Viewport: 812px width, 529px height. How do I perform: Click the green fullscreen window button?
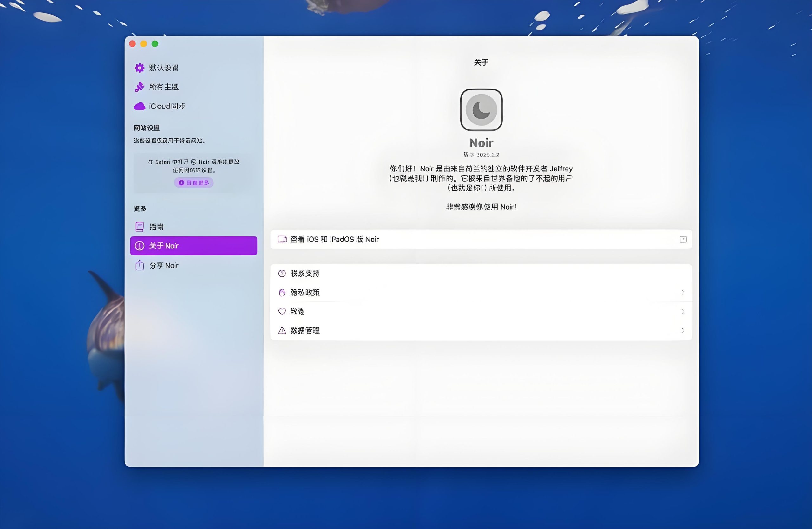(x=155, y=44)
